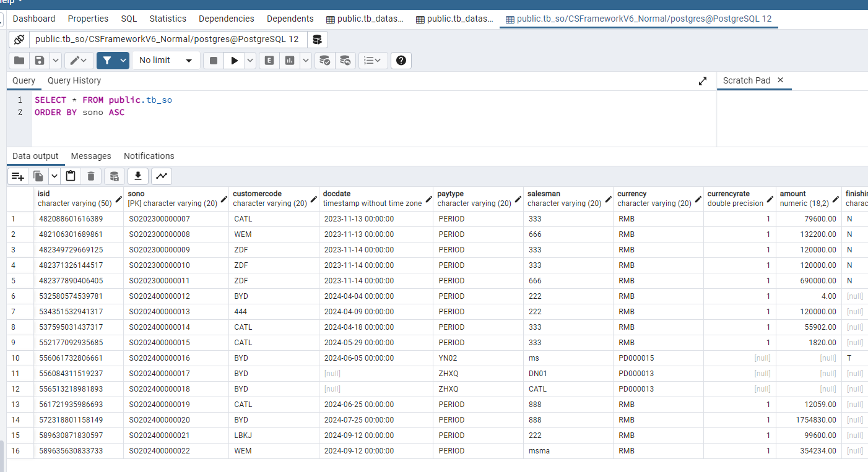This screenshot has height=472, width=868.
Task: Roll back the transaction
Action: pos(345,60)
